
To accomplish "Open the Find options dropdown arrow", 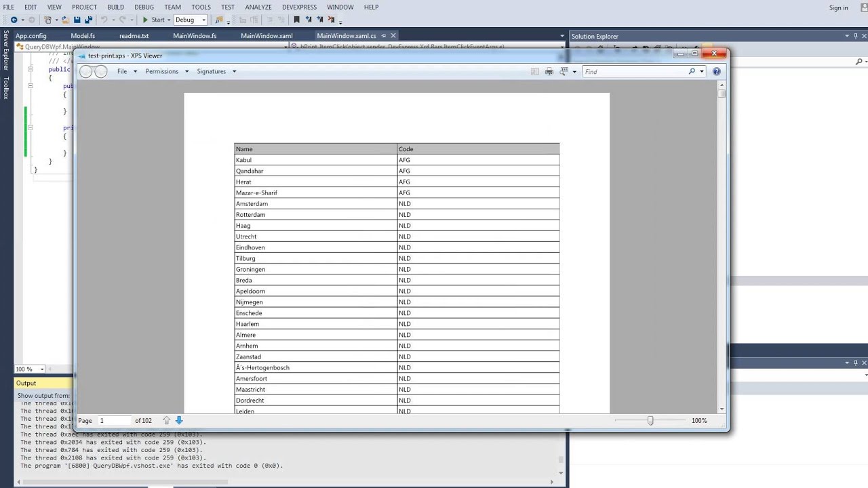I will [702, 71].
